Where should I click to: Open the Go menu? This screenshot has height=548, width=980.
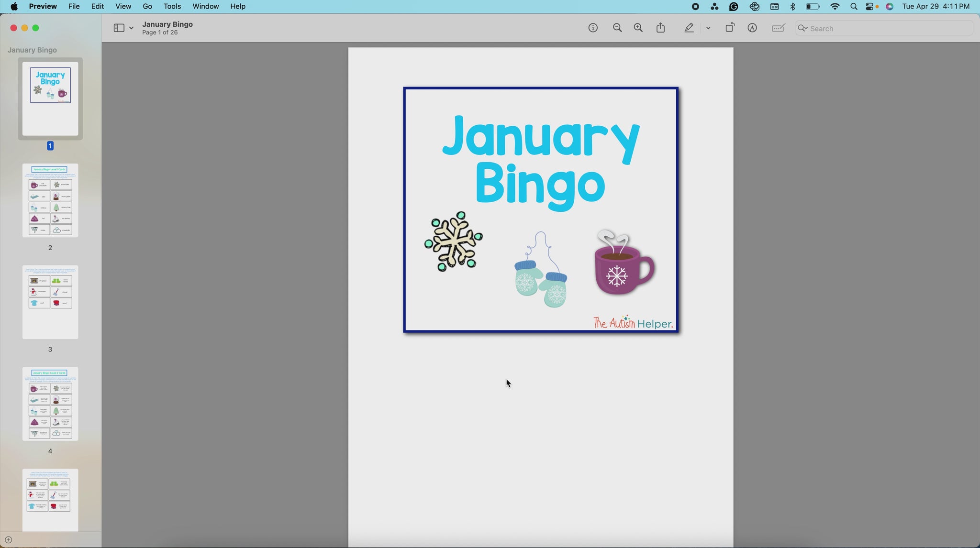[x=147, y=6]
